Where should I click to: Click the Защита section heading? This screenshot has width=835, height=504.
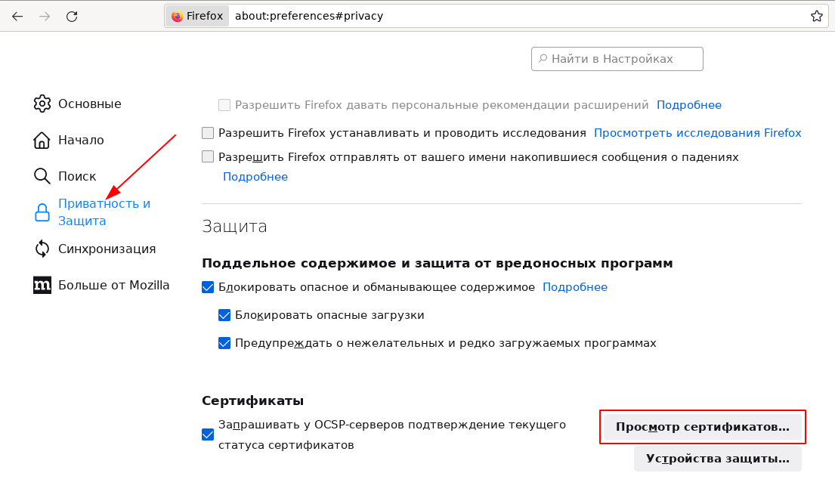point(234,227)
